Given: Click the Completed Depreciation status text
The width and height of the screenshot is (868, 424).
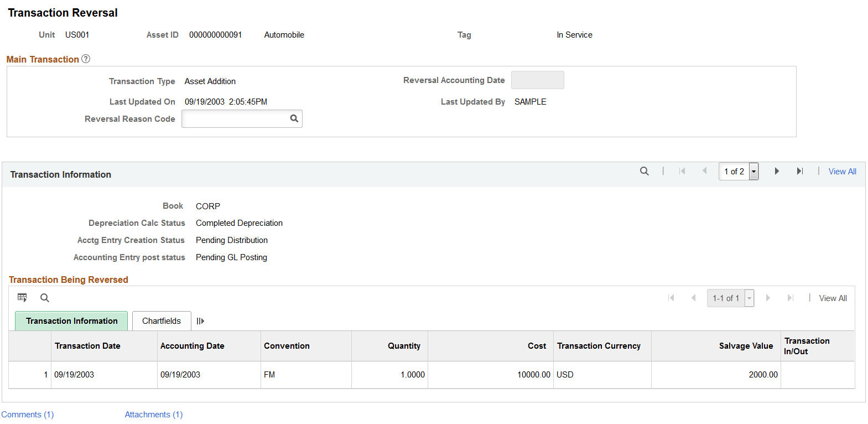Looking at the screenshot, I should 239,223.
